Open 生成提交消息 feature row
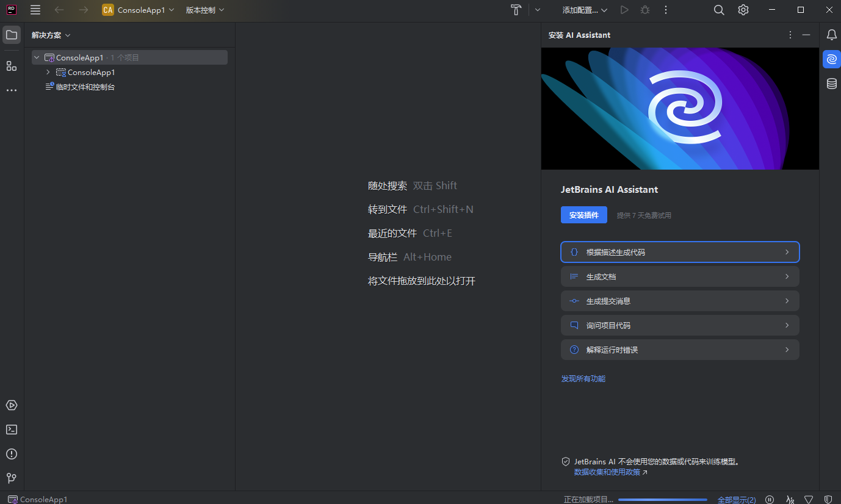841x504 pixels. [680, 301]
